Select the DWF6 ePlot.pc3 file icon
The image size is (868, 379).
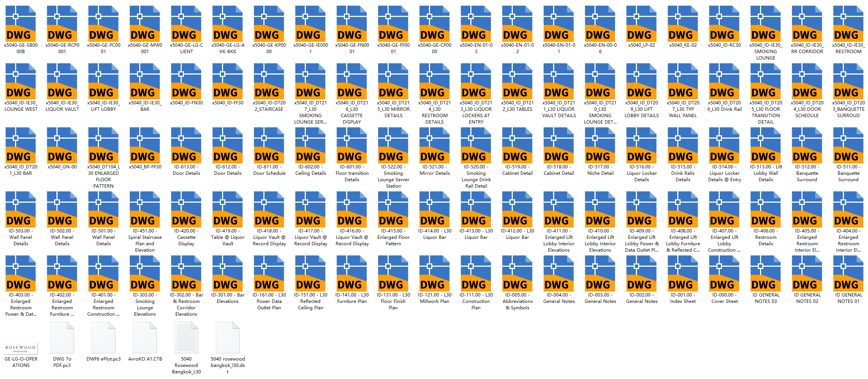click(x=103, y=338)
